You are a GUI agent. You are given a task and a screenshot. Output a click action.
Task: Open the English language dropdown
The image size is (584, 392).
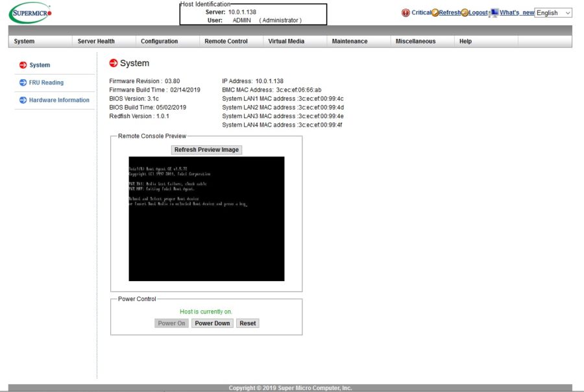point(552,12)
